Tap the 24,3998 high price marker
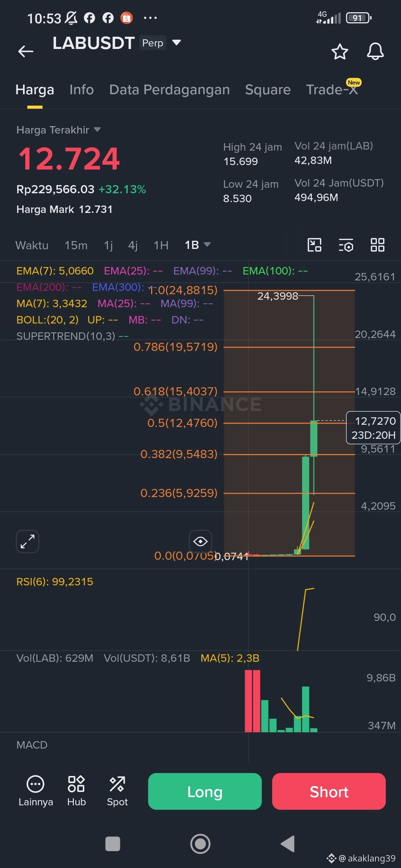The width and height of the screenshot is (401, 868). [278, 296]
